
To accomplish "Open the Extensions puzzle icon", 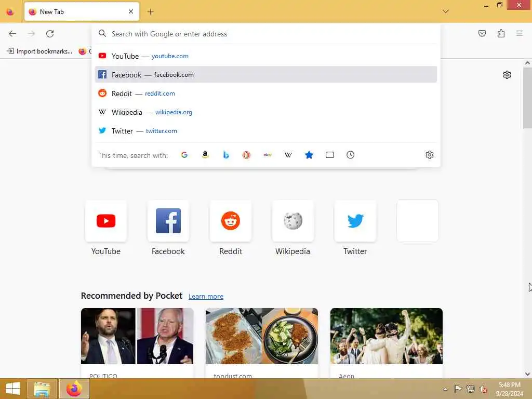I will pyautogui.click(x=501, y=33).
